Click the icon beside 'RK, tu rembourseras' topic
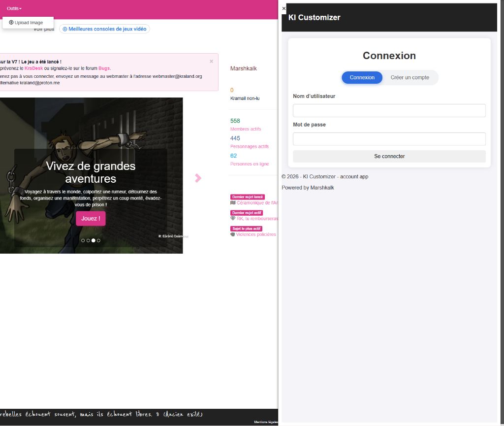Screen dimensions: 504x426 click(233, 218)
